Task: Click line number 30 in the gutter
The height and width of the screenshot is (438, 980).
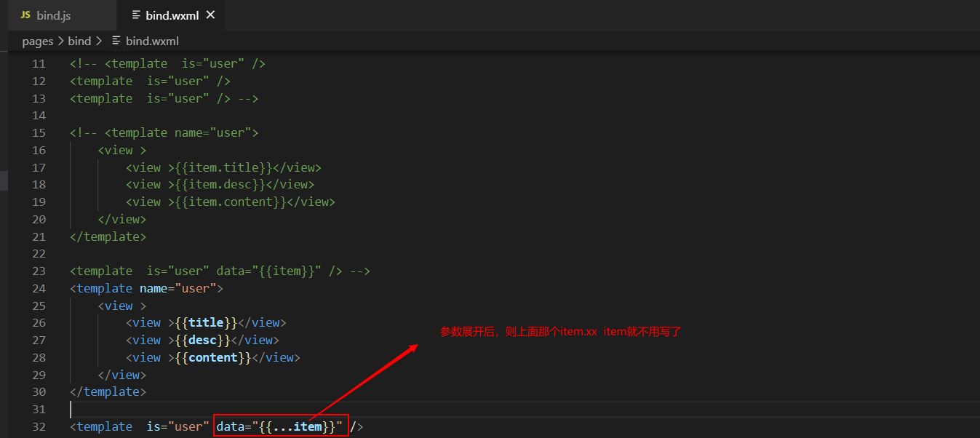Action: (39, 392)
